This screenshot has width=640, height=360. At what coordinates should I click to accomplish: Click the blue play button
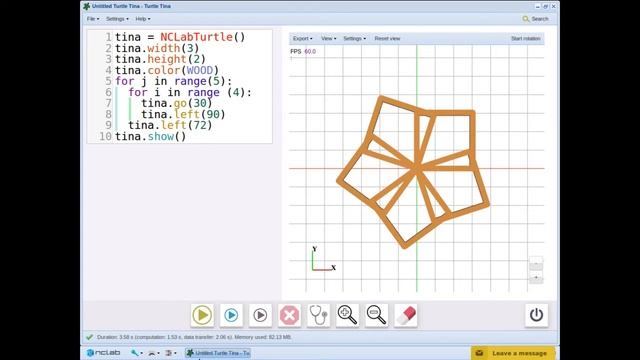(x=231, y=315)
